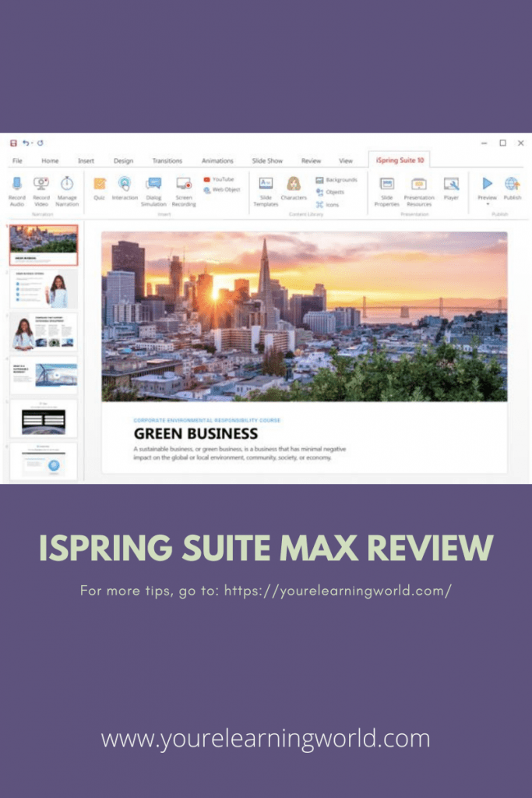Switch to the Design tab

tap(123, 161)
